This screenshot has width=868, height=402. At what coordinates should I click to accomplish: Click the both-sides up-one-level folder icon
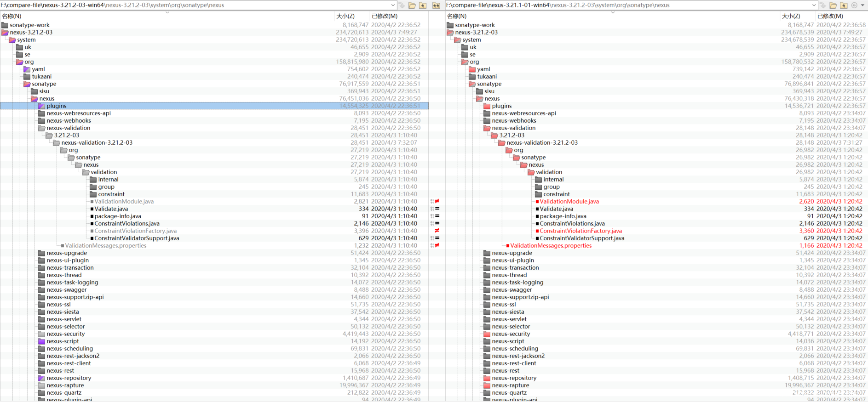[436, 6]
